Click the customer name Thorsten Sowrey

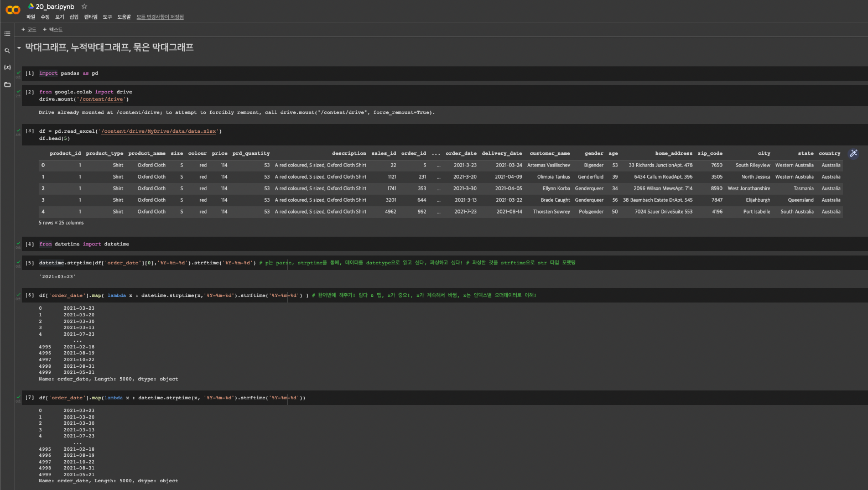tap(552, 211)
